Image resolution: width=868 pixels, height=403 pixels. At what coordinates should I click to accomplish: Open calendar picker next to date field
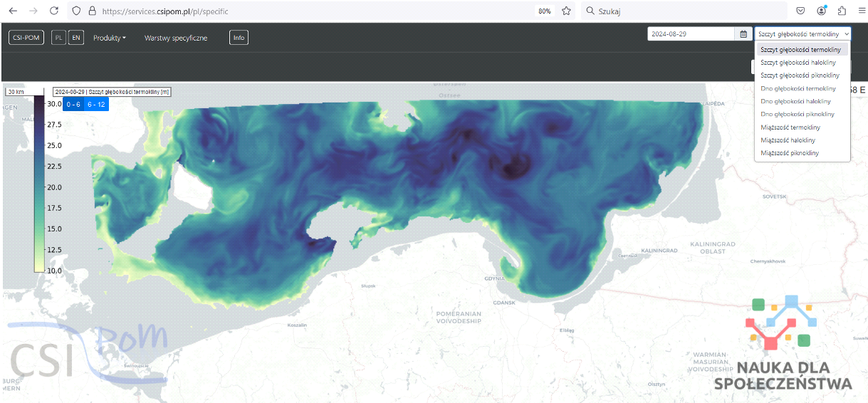point(743,34)
